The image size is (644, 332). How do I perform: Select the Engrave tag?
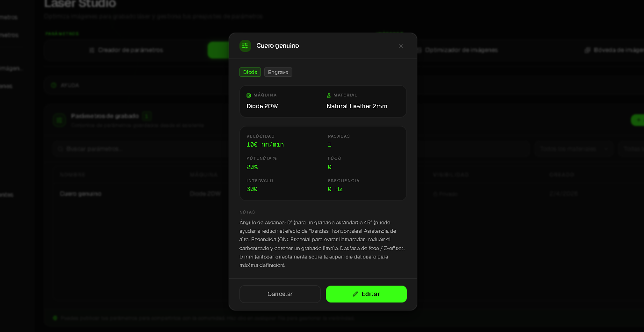tap(278, 72)
